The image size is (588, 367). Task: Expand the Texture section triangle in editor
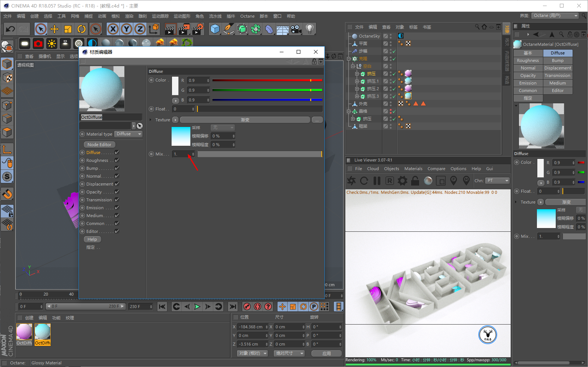[151, 120]
